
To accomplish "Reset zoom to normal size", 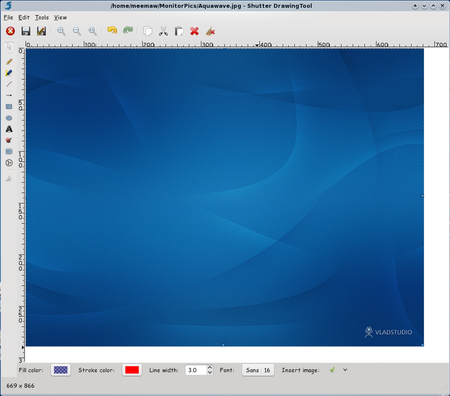I will pos(92,31).
